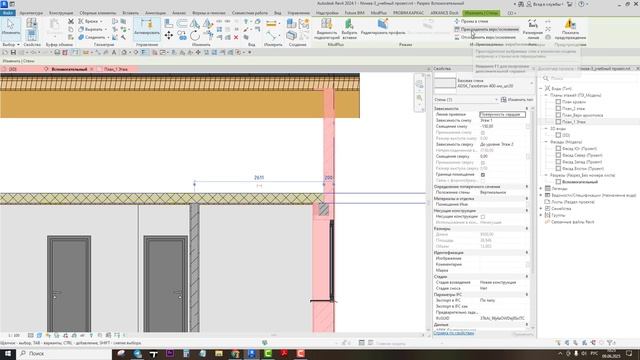
Task: Click the Acrobat icon in the taskbar
Action: [284, 353]
